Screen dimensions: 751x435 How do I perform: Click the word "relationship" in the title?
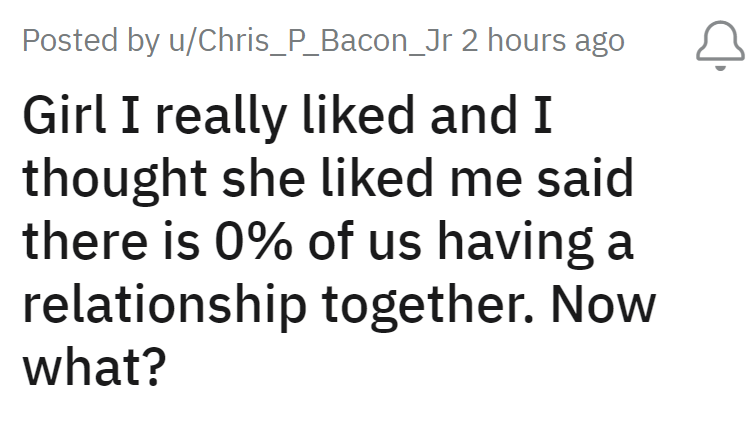click(164, 307)
